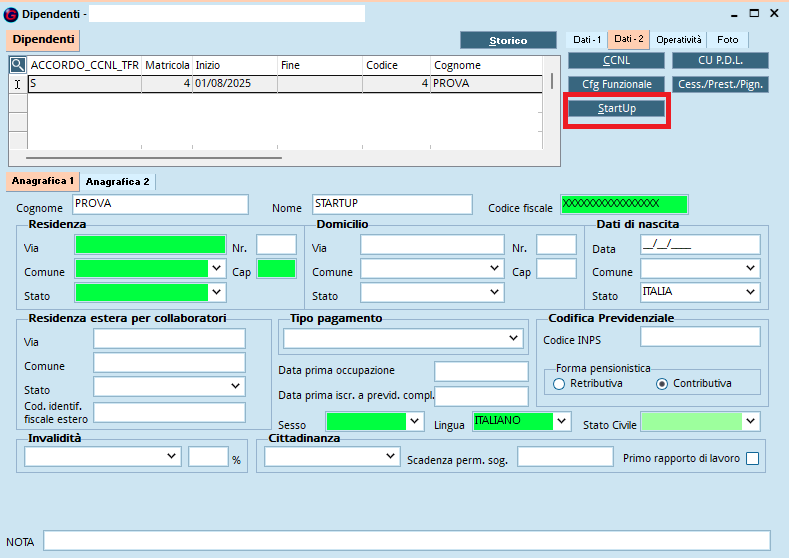This screenshot has width=789, height=558.
Task: Click the CCNL button
Action: click(616, 60)
